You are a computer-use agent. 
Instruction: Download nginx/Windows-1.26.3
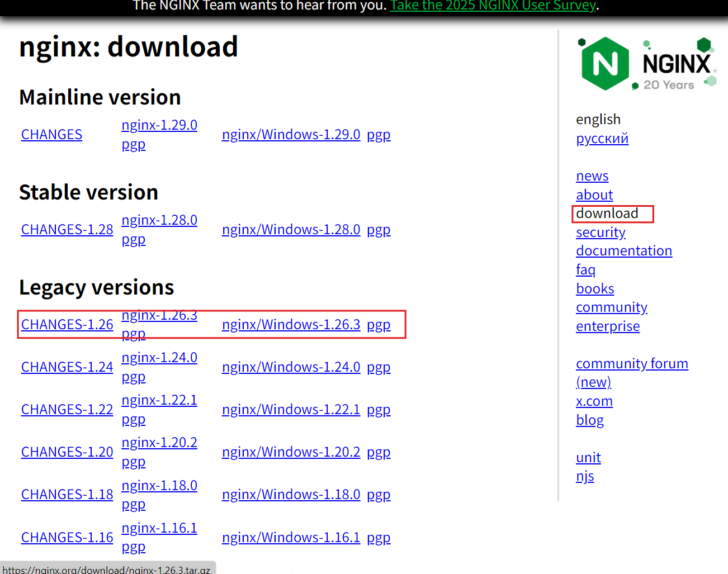(x=291, y=325)
